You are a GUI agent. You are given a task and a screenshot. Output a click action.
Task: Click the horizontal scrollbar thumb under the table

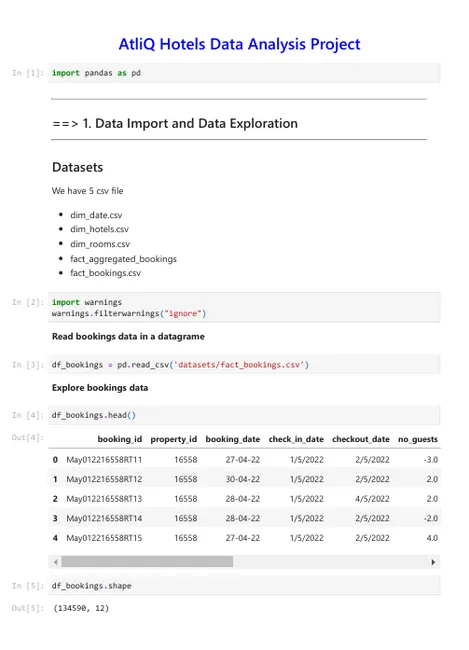(x=147, y=562)
